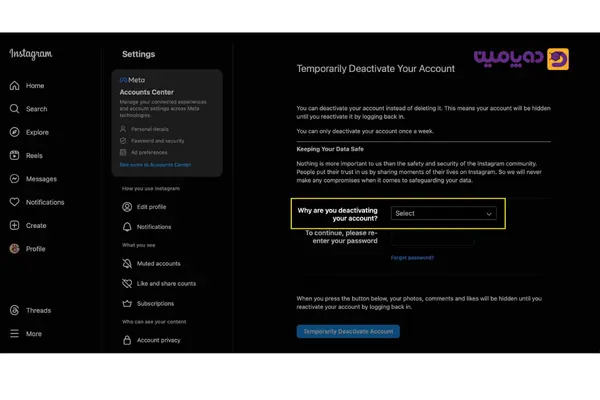Click the re-enter password input field
The height and width of the screenshot is (400, 600).
tap(432, 240)
